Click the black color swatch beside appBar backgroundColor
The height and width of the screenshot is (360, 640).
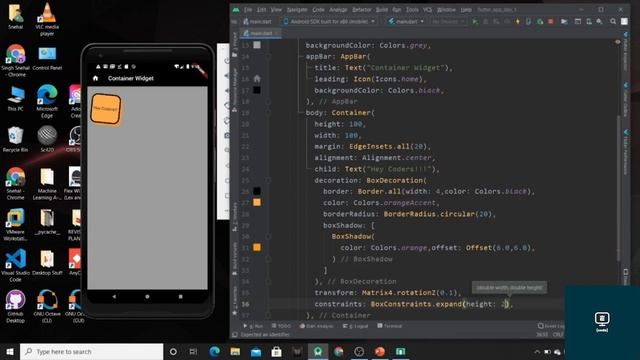click(257, 90)
